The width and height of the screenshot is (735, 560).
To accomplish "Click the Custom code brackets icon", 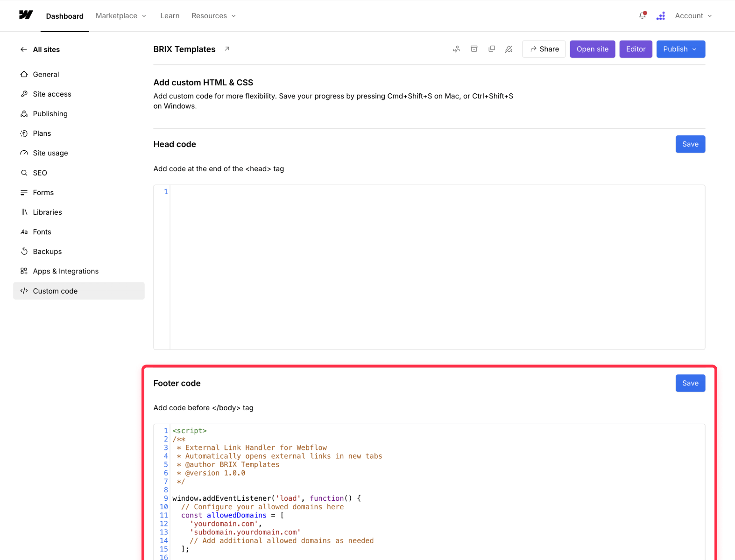I will click(x=24, y=291).
